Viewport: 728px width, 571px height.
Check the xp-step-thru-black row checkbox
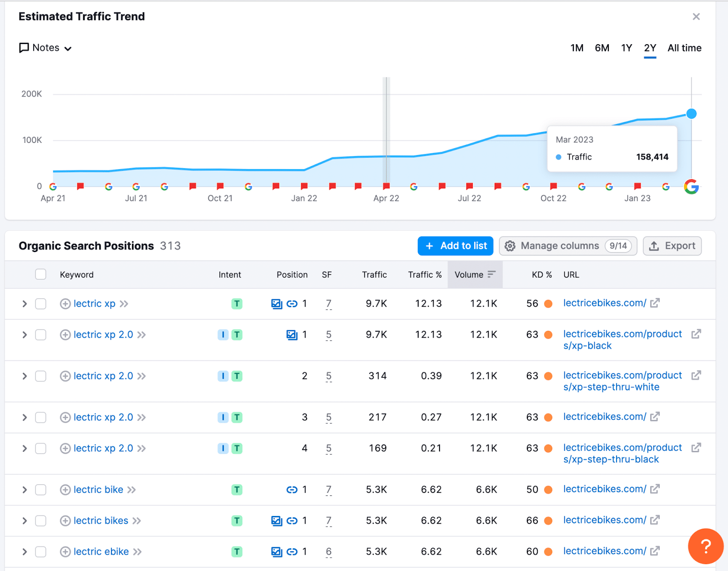40,449
